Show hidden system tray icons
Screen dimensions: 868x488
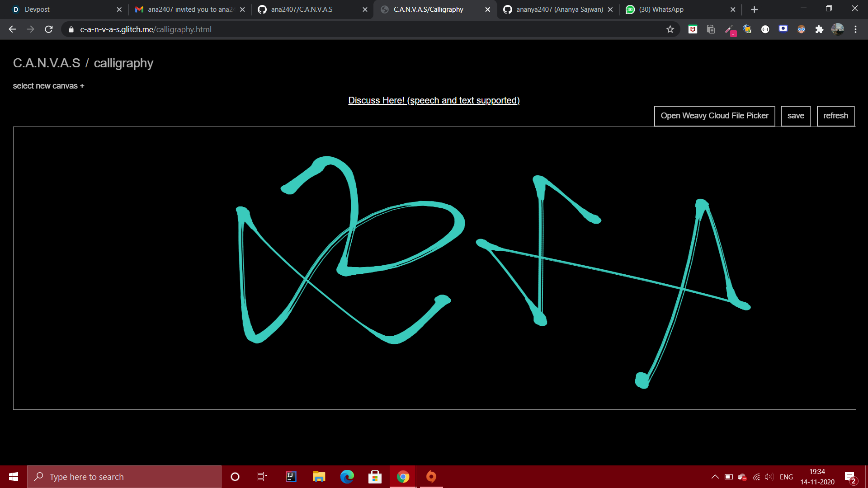pos(715,477)
